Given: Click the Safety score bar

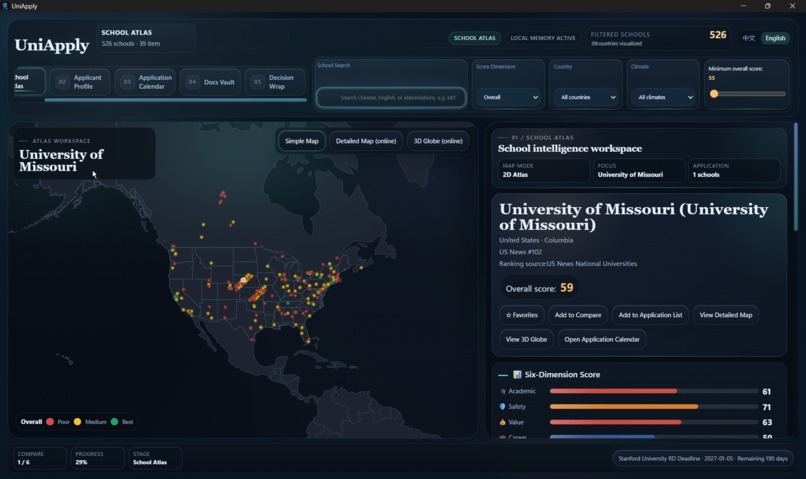Looking at the screenshot, I should (653, 407).
